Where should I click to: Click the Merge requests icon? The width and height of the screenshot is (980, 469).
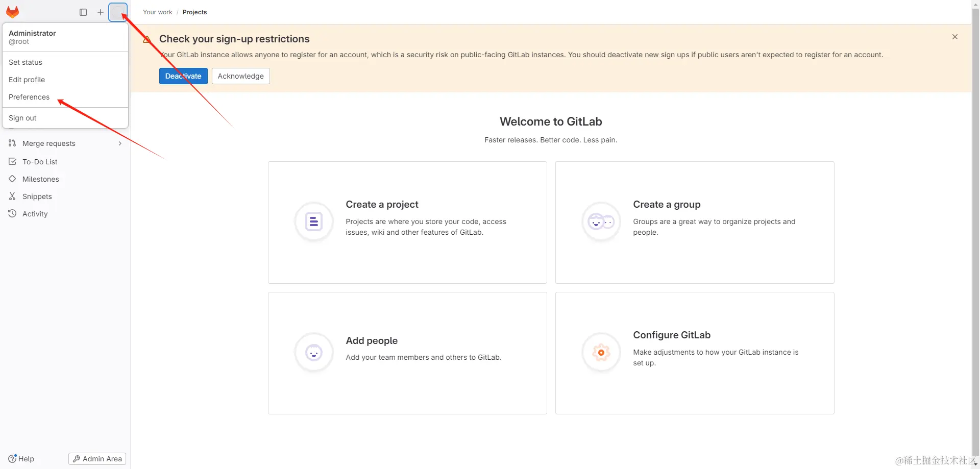pyautogui.click(x=12, y=143)
